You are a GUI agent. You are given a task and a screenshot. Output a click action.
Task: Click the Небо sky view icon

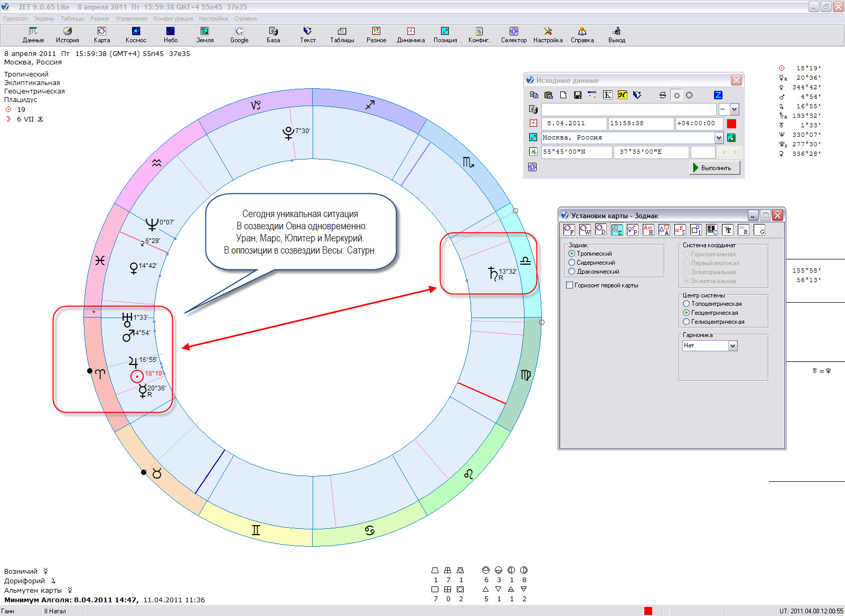[170, 35]
